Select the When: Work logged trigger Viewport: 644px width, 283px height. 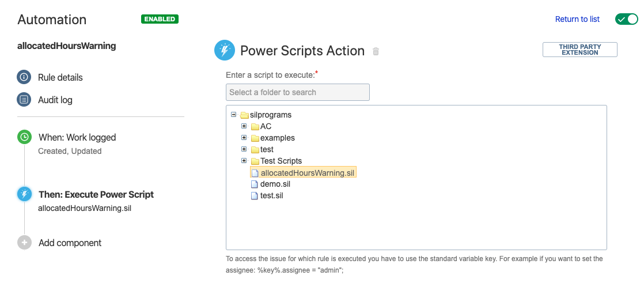click(x=77, y=137)
